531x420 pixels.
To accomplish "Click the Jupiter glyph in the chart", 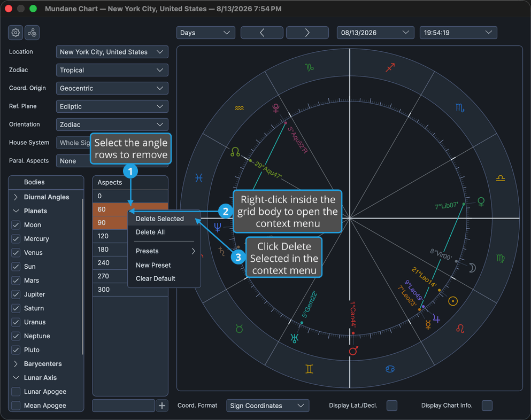I will point(436,319).
